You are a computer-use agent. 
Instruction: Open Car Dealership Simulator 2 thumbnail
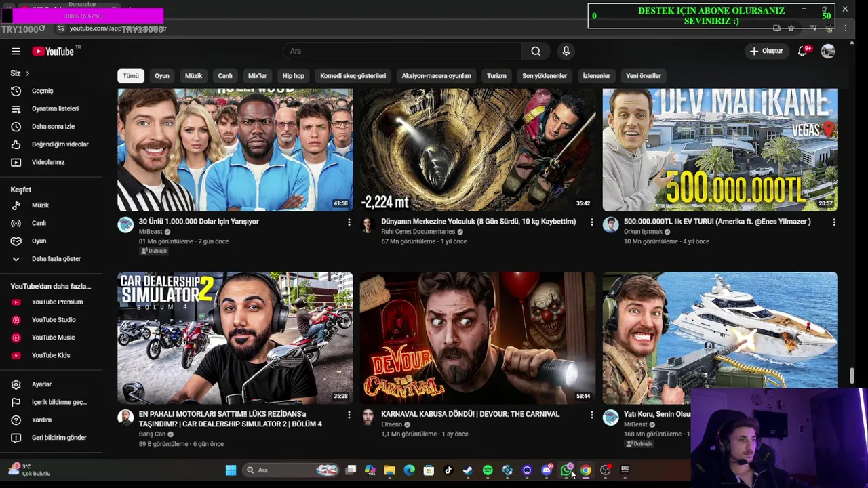(x=235, y=338)
